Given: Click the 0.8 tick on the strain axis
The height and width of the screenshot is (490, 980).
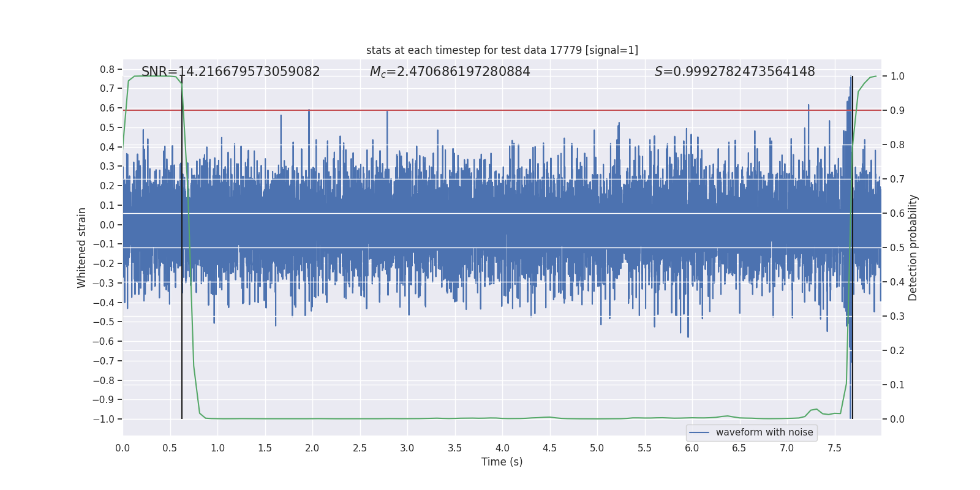Looking at the screenshot, I should tap(107, 69).
